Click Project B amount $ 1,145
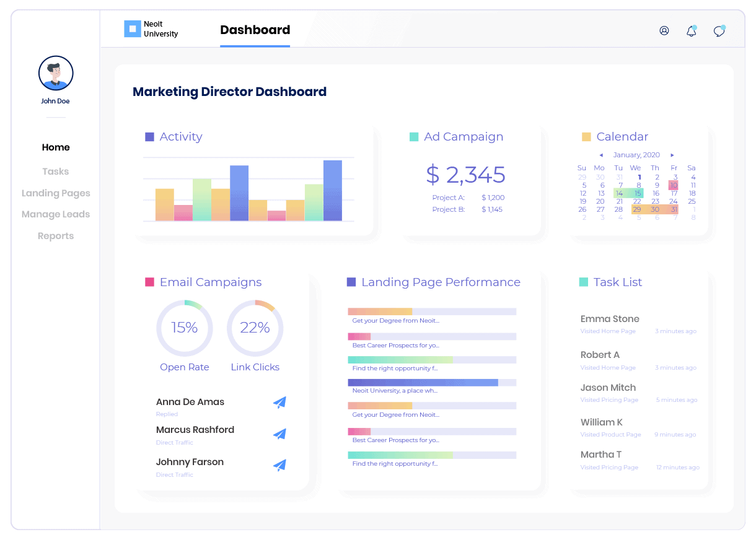756x540 pixels. point(492,209)
